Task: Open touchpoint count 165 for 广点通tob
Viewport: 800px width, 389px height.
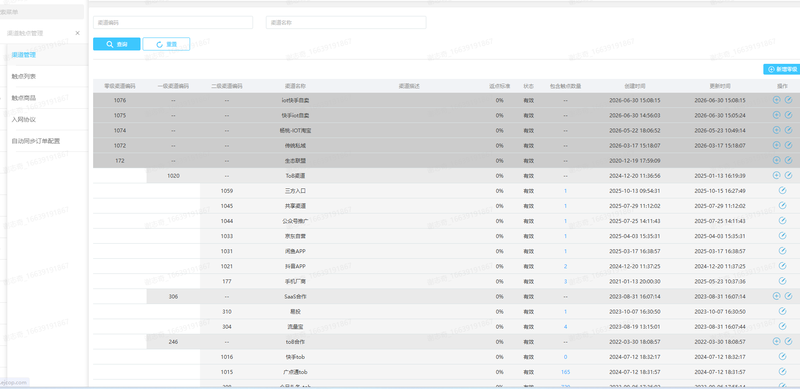Action: [565, 372]
